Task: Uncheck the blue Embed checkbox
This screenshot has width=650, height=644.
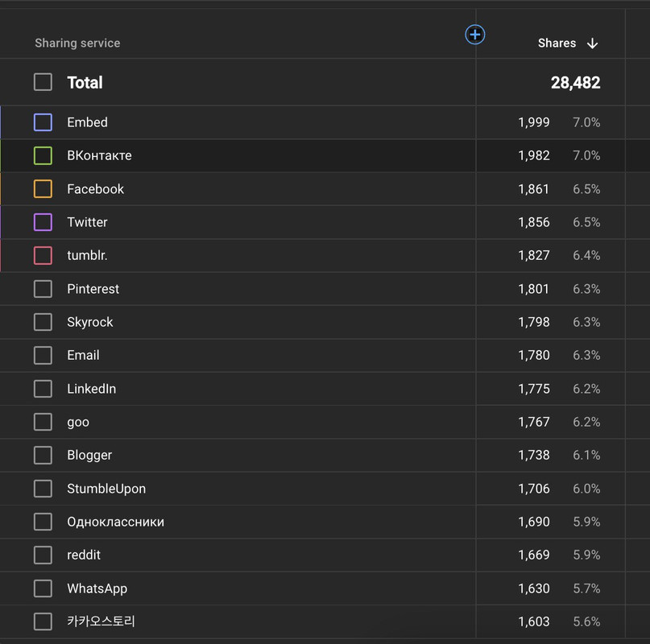Action: pos(43,122)
